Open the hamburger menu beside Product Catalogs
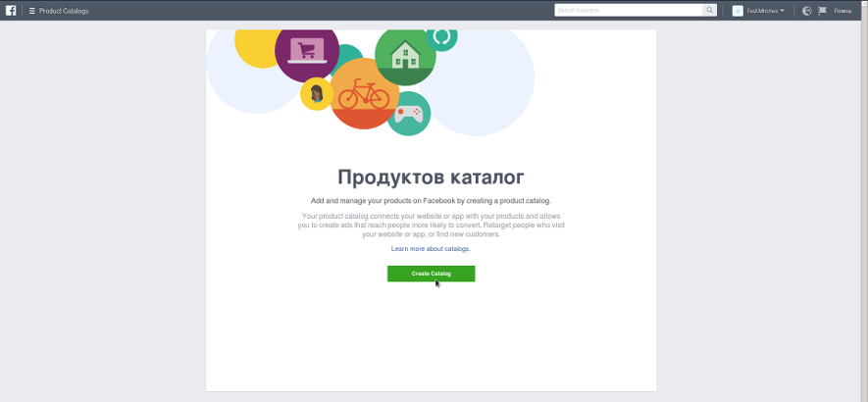Viewport: 868px width, 402px height. click(32, 11)
